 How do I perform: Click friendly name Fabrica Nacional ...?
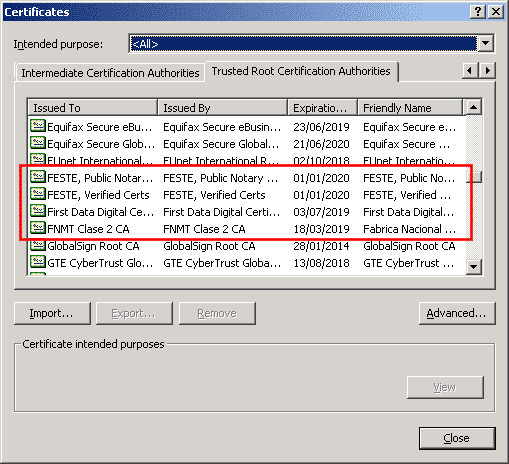pos(409,229)
